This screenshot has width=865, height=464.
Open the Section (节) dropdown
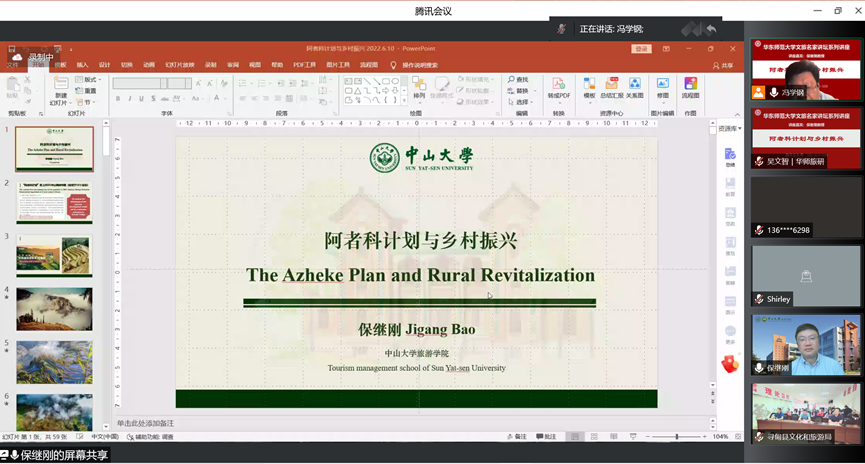pyautogui.click(x=86, y=102)
